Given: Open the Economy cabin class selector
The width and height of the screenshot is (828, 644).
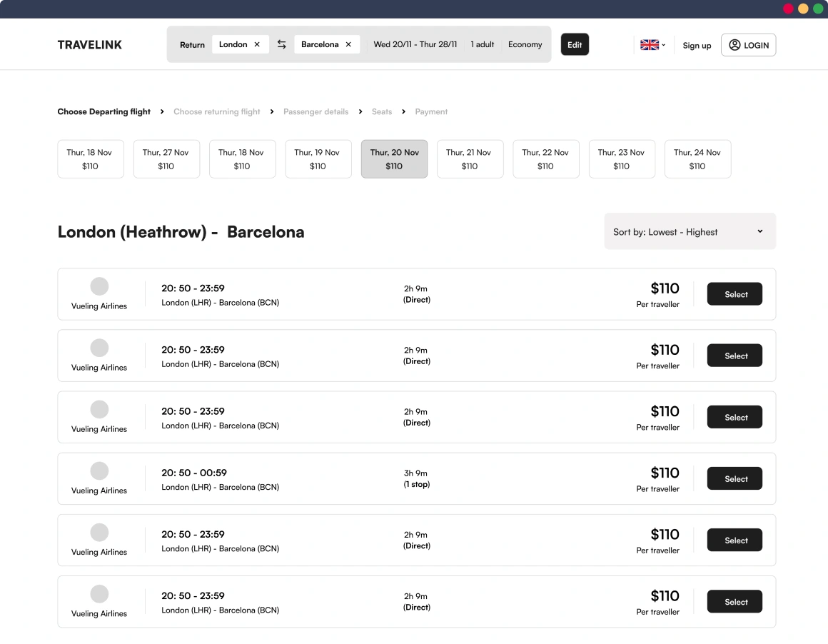Looking at the screenshot, I should coord(525,44).
